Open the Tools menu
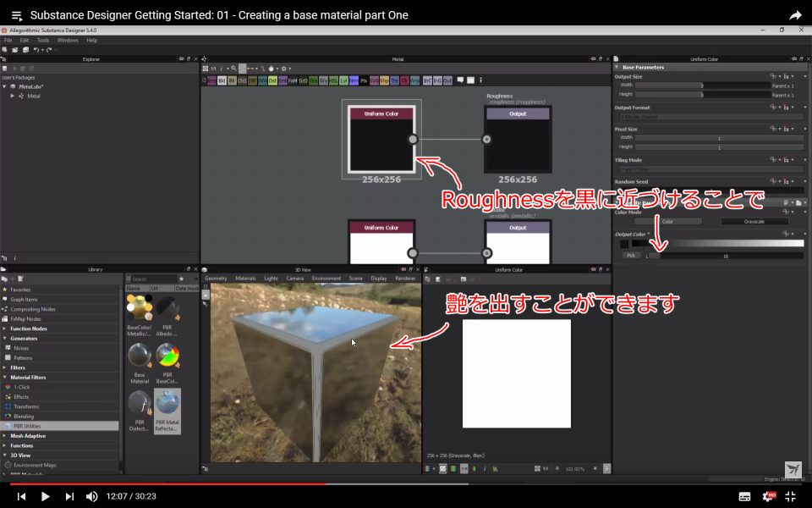 pyautogui.click(x=43, y=41)
